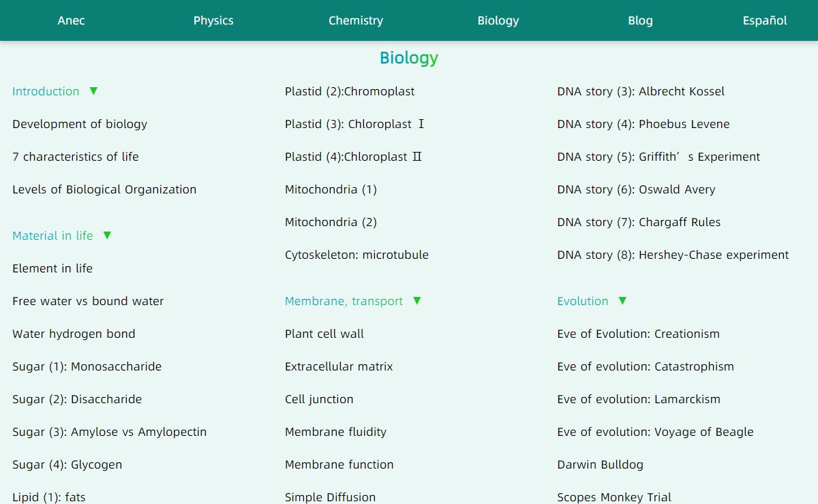Open Eve of evolution: Voyage of Beagle

click(655, 432)
